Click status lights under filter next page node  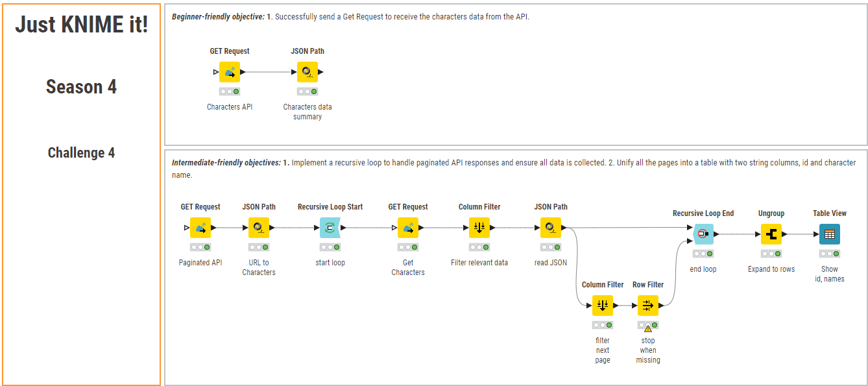click(x=603, y=325)
